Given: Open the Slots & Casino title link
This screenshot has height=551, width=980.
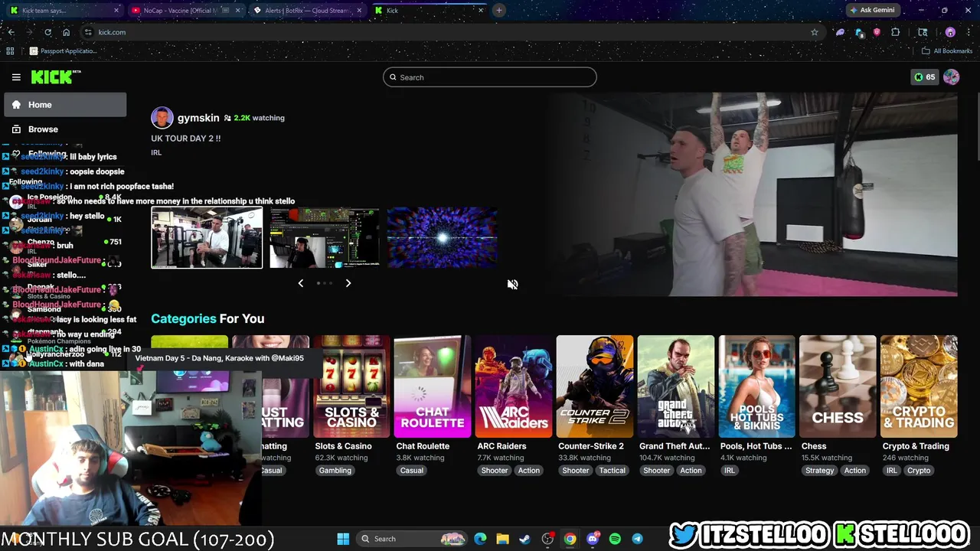Looking at the screenshot, I should [343, 446].
